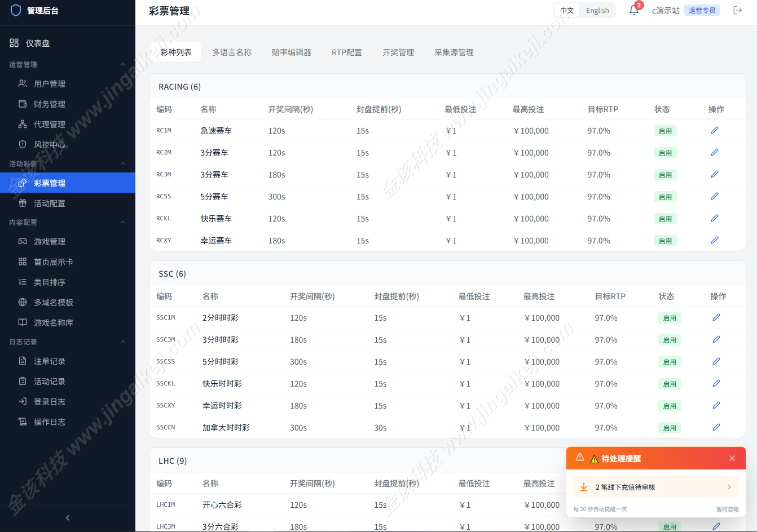The image size is (757, 532).
Task: Edit the RCXY 幸运赛车 row
Action: [715, 240]
